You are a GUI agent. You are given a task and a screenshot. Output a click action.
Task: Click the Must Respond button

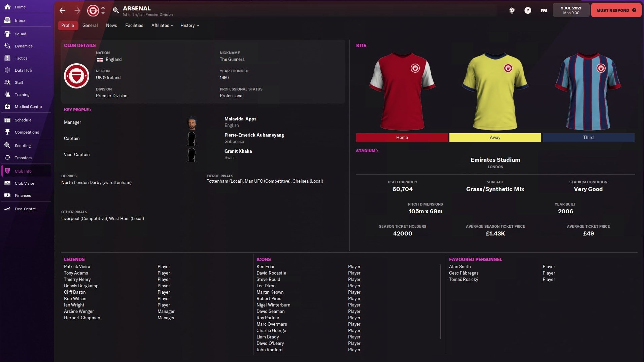616,10
